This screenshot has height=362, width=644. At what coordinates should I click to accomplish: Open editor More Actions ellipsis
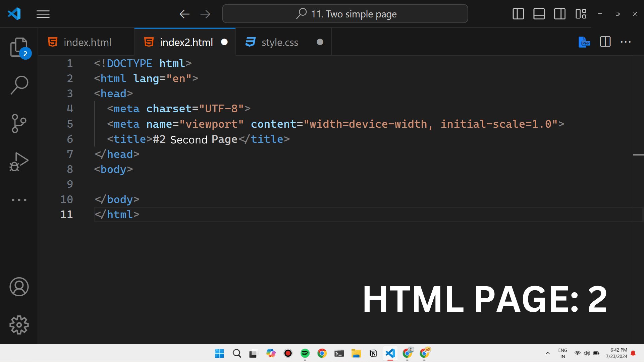(x=626, y=42)
